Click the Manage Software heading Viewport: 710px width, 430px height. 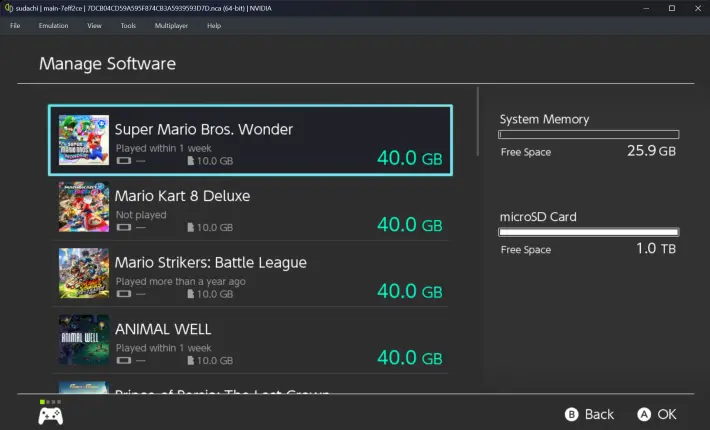click(x=107, y=63)
